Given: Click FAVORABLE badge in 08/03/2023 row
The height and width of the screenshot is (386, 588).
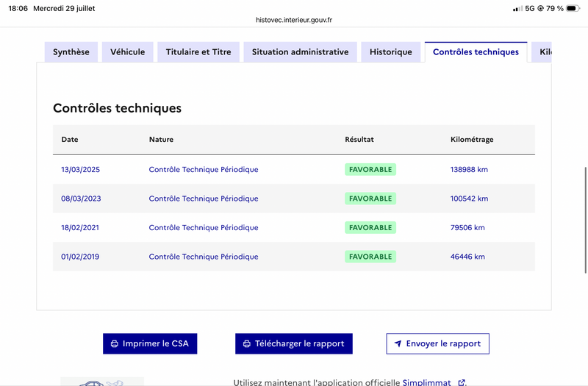Looking at the screenshot, I should (370, 199).
